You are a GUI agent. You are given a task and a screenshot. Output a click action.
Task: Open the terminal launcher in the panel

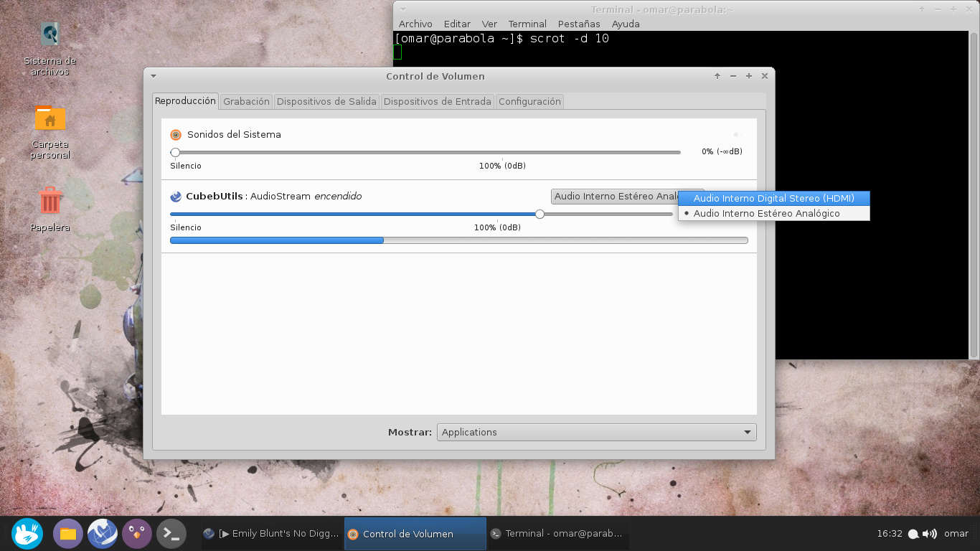click(171, 534)
